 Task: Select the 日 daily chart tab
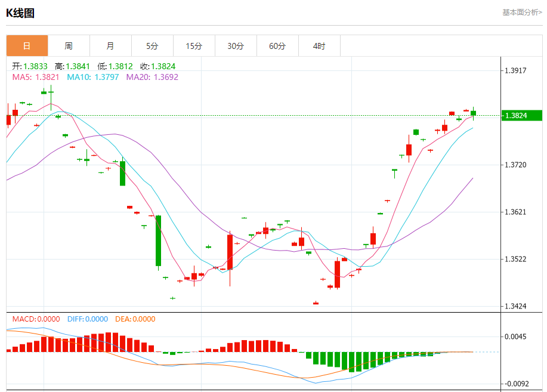click(x=27, y=46)
